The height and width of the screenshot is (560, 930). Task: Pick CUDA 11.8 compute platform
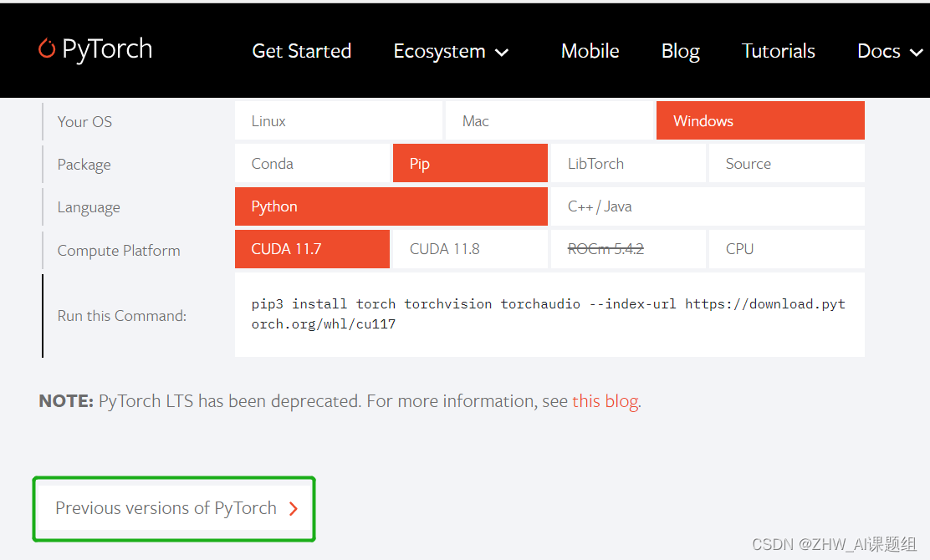point(470,249)
